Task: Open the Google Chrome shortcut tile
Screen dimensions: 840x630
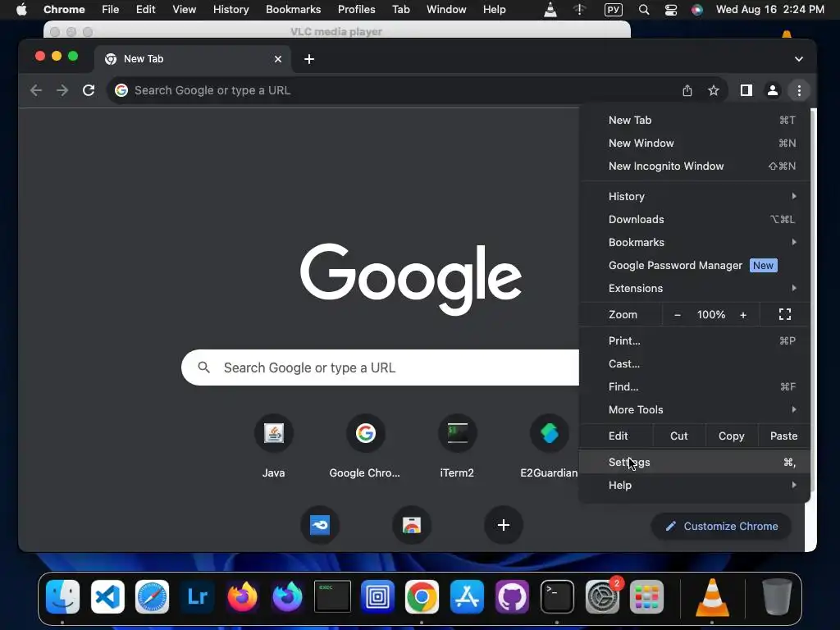Action: click(x=365, y=447)
